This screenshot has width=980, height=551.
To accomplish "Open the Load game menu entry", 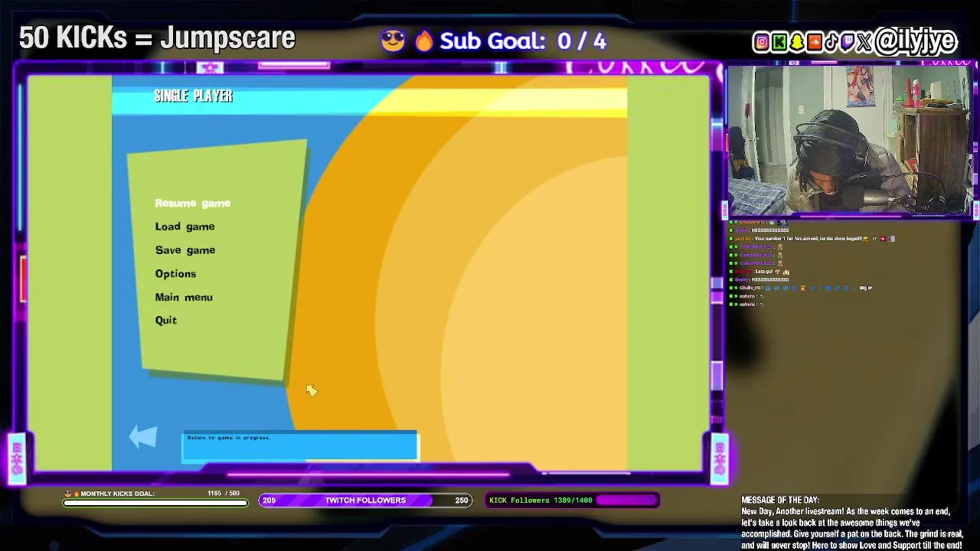I will click(x=185, y=227).
